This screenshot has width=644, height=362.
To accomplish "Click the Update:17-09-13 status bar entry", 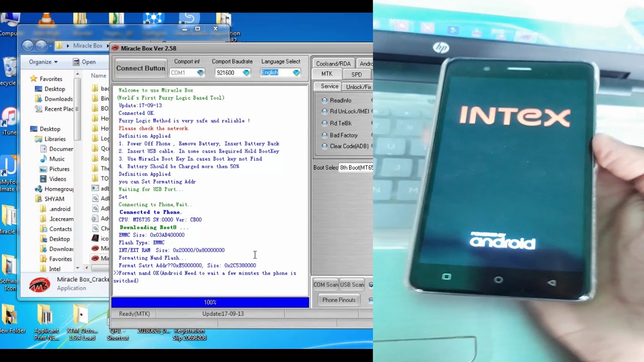I will tap(223, 314).
